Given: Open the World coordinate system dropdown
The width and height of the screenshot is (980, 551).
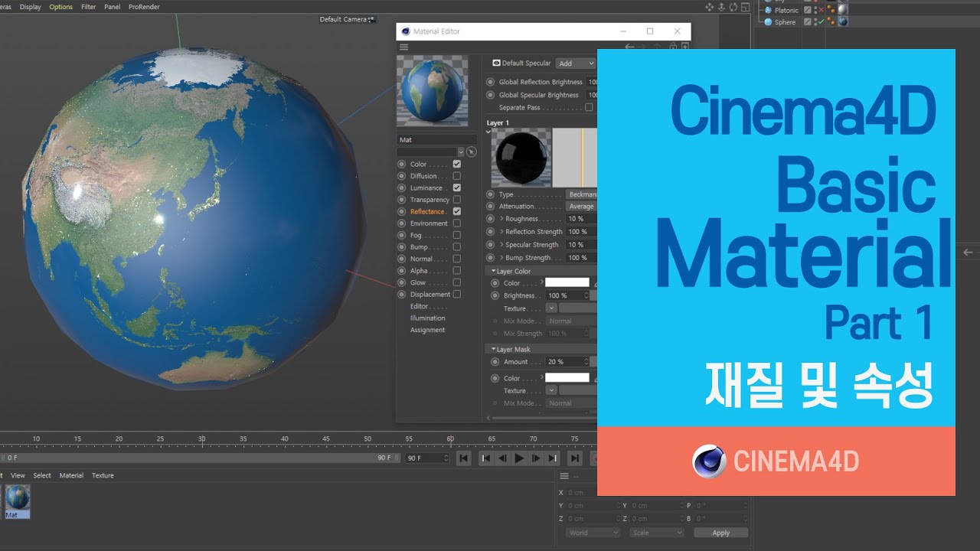Looking at the screenshot, I should tap(593, 533).
